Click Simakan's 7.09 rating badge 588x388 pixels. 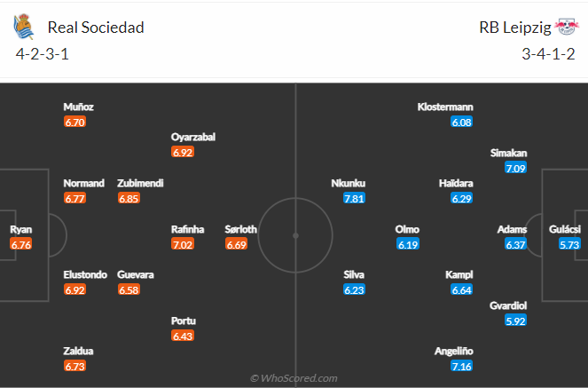click(x=515, y=168)
